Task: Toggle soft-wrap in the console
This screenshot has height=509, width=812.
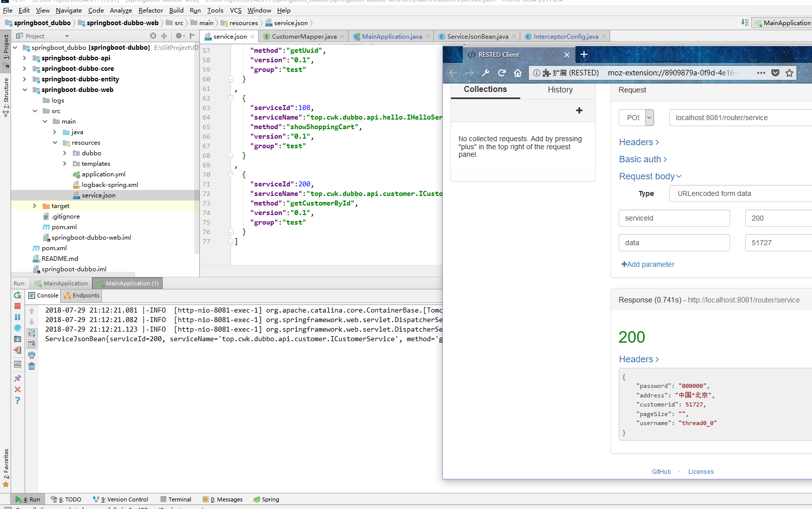Action: 32,333
